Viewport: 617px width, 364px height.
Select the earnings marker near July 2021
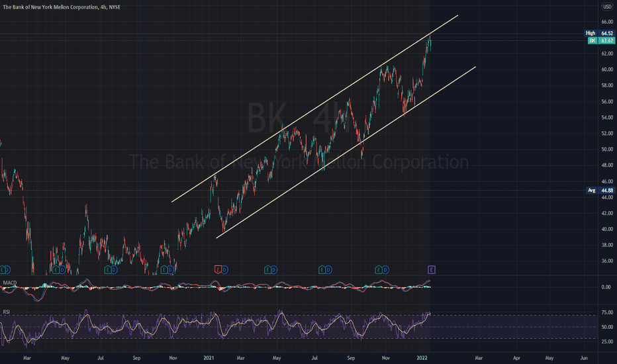pyautogui.click(x=322, y=269)
